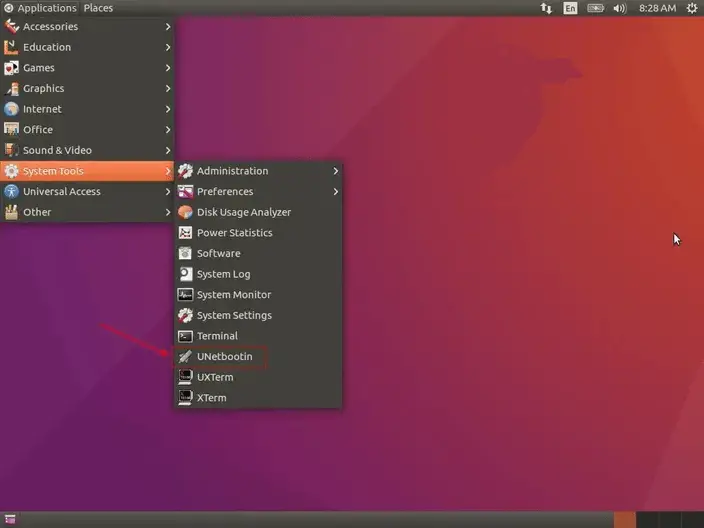Open the battery status indicator
This screenshot has height=528, width=704.
pos(595,8)
